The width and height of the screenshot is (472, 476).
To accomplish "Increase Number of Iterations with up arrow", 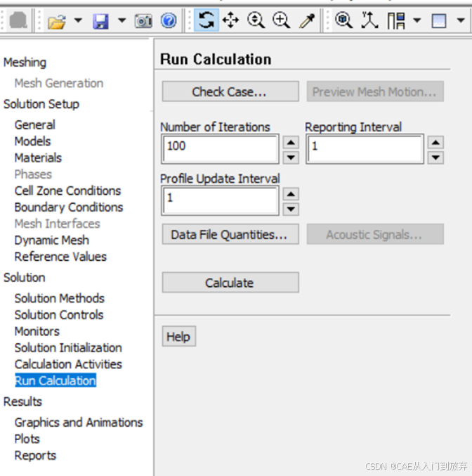I will coord(291,142).
